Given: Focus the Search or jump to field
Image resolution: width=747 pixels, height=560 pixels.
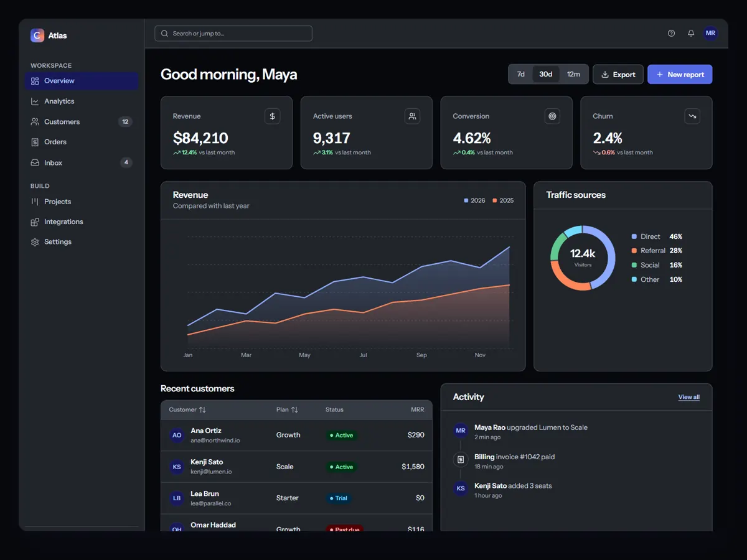Looking at the screenshot, I should coord(233,34).
